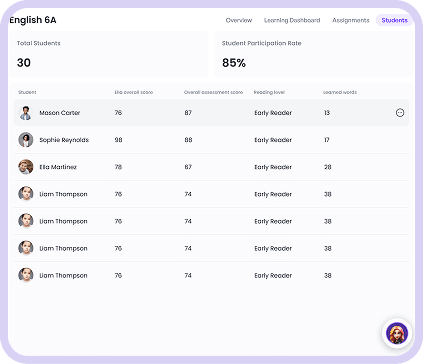Switch to the Overview tab
The image size is (423, 364).
(239, 20)
